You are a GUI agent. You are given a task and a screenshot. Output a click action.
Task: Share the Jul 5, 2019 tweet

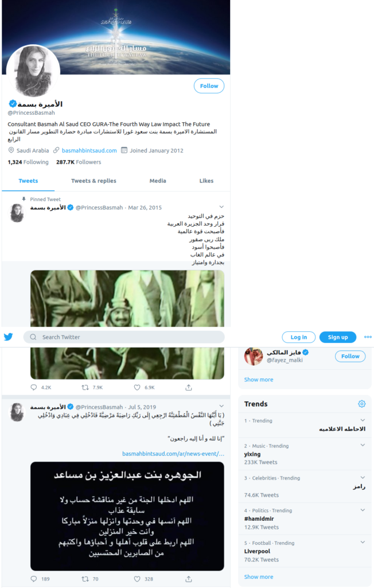pos(189,579)
